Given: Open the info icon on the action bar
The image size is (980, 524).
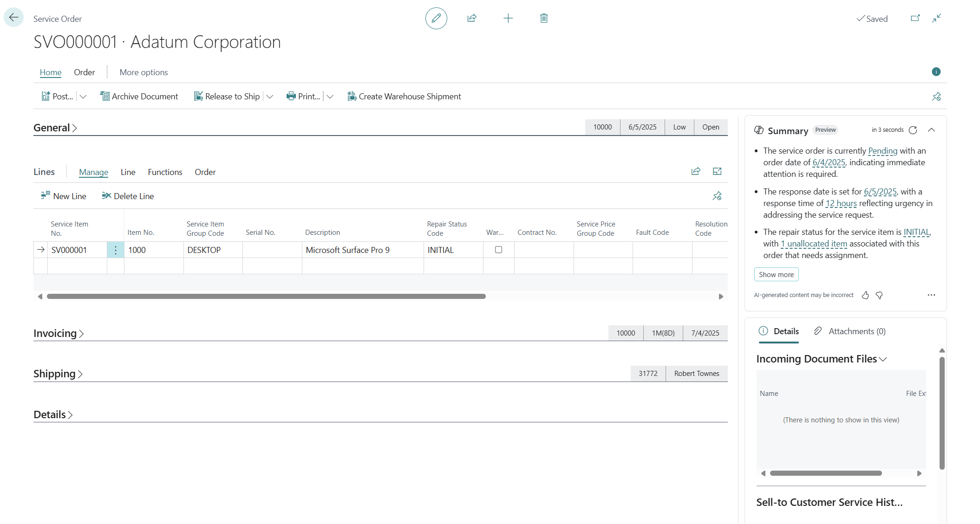Looking at the screenshot, I should [x=936, y=71].
